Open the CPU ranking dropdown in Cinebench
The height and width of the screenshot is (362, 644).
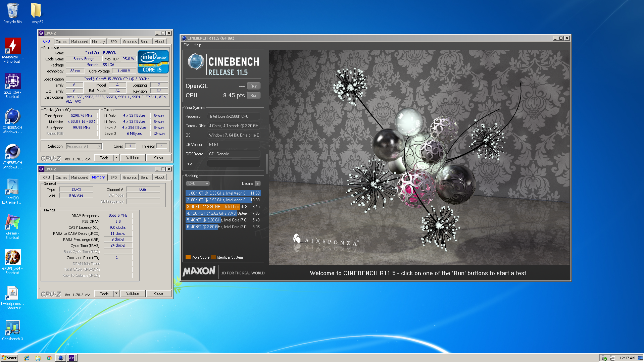[198, 184]
